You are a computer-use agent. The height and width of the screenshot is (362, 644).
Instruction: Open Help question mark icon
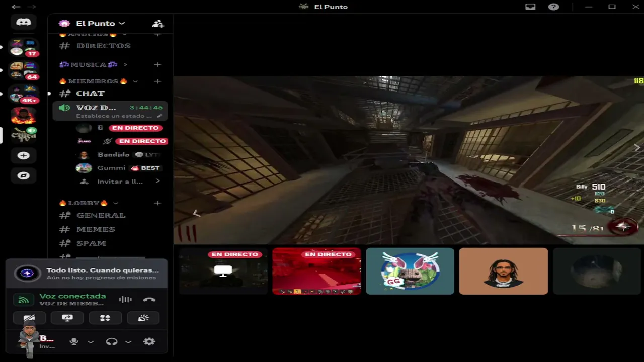tap(553, 7)
